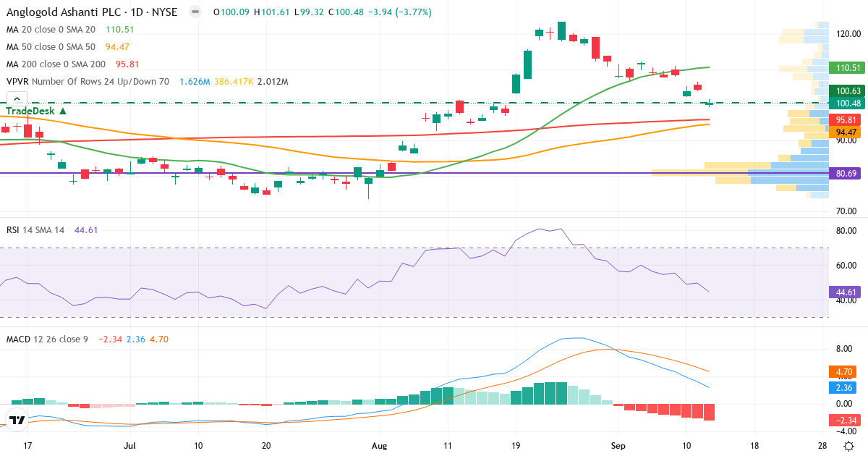
Task: Click the TradeDesk label on chart
Action: click(x=36, y=111)
